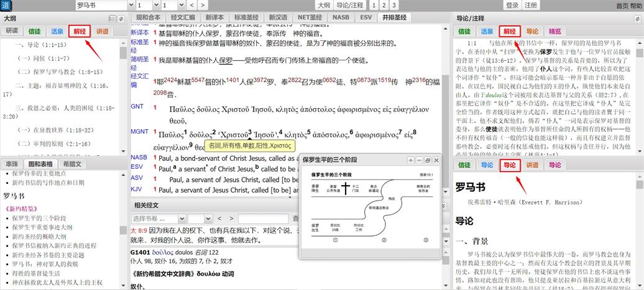
Task: Toggle the 大纲 layout button in top bar
Action: click(x=324, y=6)
